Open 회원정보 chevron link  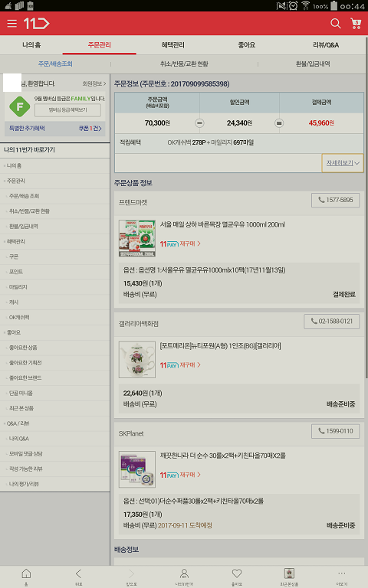(94, 83)
